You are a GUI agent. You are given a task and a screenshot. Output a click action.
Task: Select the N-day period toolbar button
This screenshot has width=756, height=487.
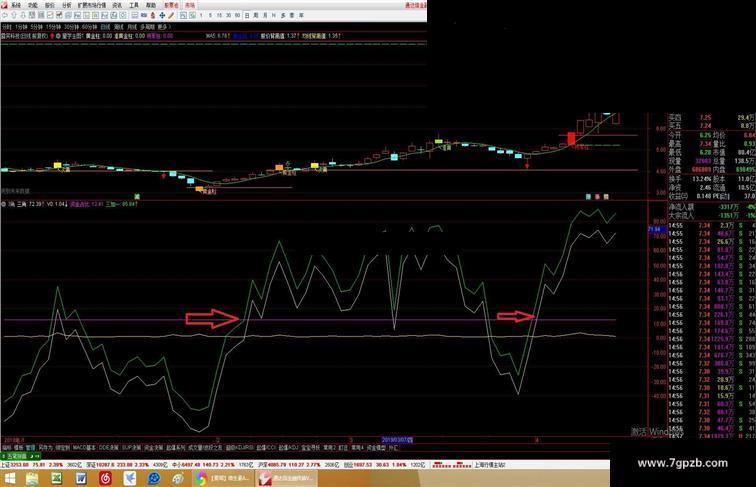pyautogui.click(x=274, y=15)
